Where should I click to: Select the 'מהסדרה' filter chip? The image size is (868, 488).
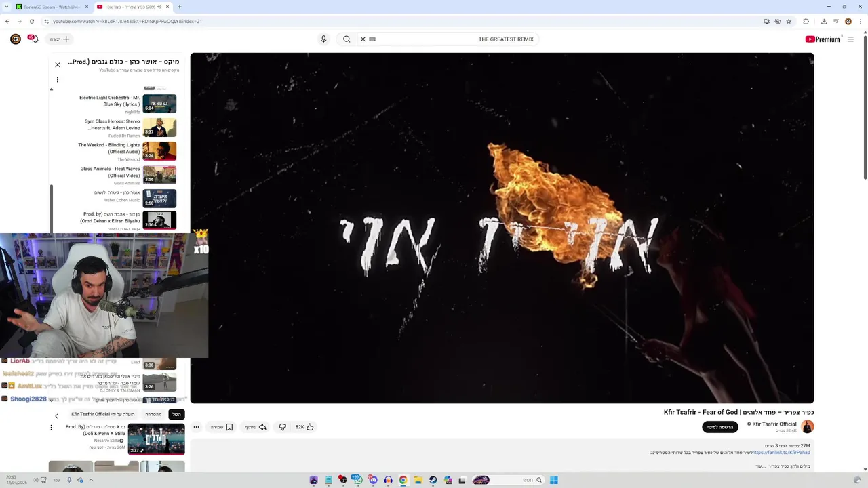153,414
